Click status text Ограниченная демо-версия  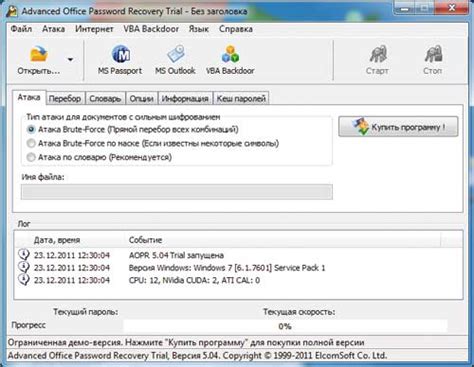(186, 342)
